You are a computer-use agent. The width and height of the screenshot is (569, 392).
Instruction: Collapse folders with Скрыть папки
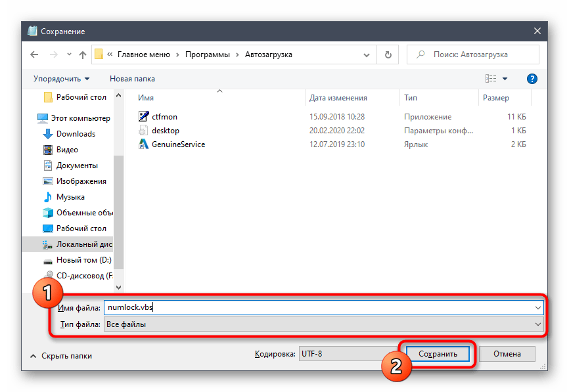tap(61, 356)
